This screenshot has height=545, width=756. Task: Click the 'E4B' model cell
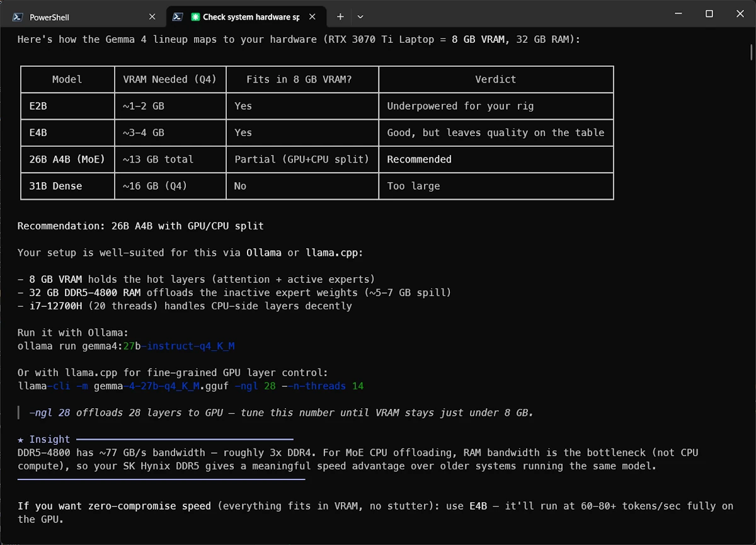pos(68,133)
